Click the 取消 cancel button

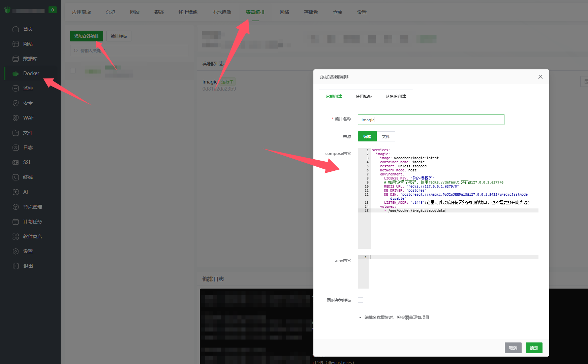coord(513,348)
